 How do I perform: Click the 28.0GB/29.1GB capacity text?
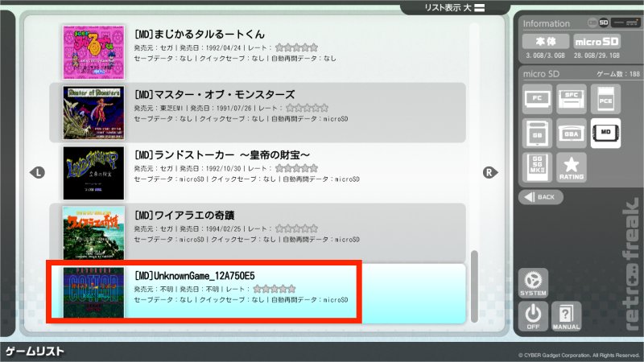597,56
